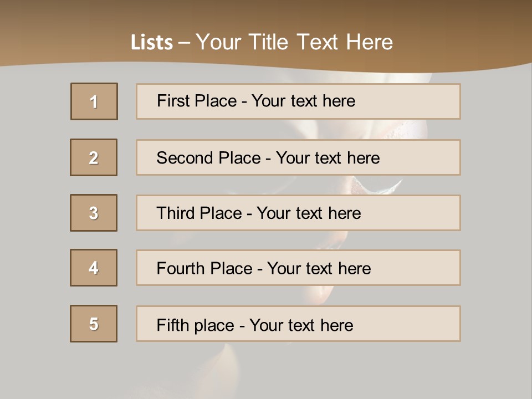532x399 pixels.
Task: Select the 'Your Title Text Here' heading
Action: [294, 42]
